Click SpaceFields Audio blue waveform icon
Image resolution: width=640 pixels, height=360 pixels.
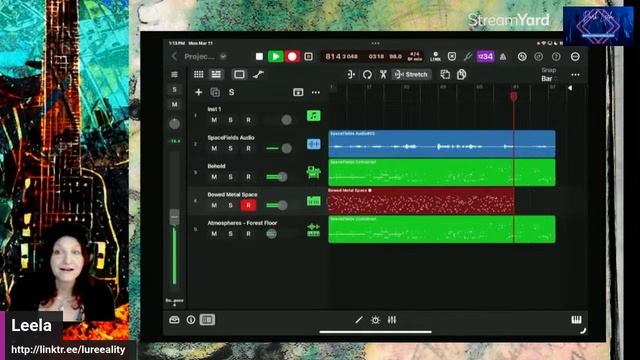point(313,144)
